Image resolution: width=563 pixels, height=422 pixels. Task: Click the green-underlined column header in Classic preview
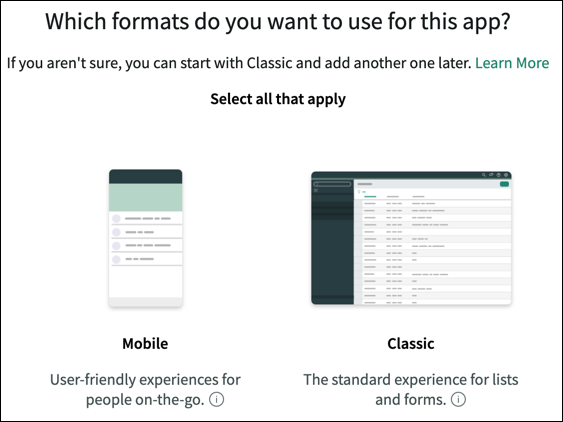(x=370, y=196)
